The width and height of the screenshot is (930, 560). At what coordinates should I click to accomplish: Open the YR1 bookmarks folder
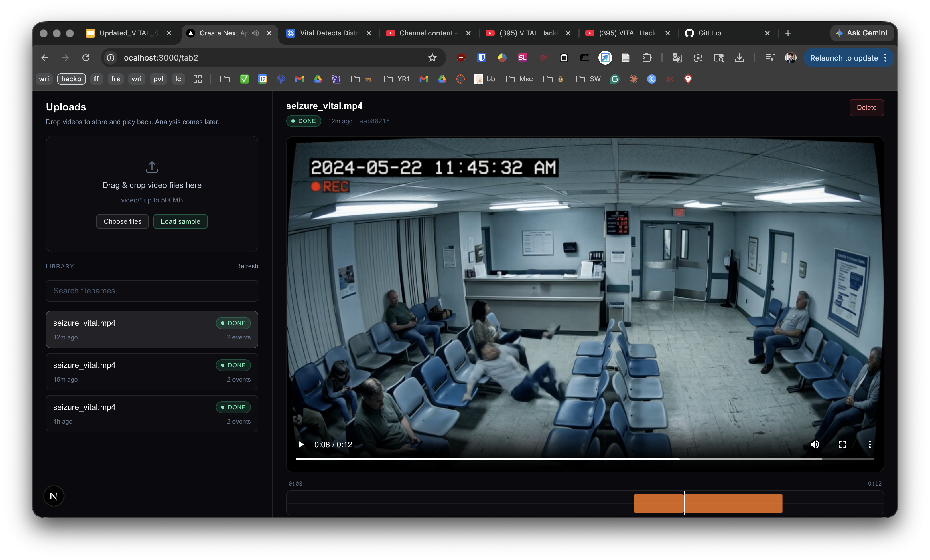click(396, 79)
